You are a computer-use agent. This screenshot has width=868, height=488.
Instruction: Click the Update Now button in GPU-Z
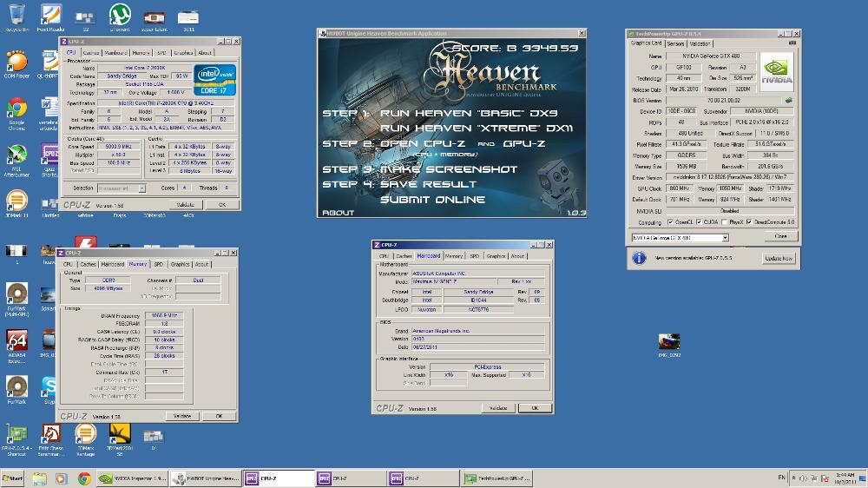pyautogui.click(x=779, y=258)
